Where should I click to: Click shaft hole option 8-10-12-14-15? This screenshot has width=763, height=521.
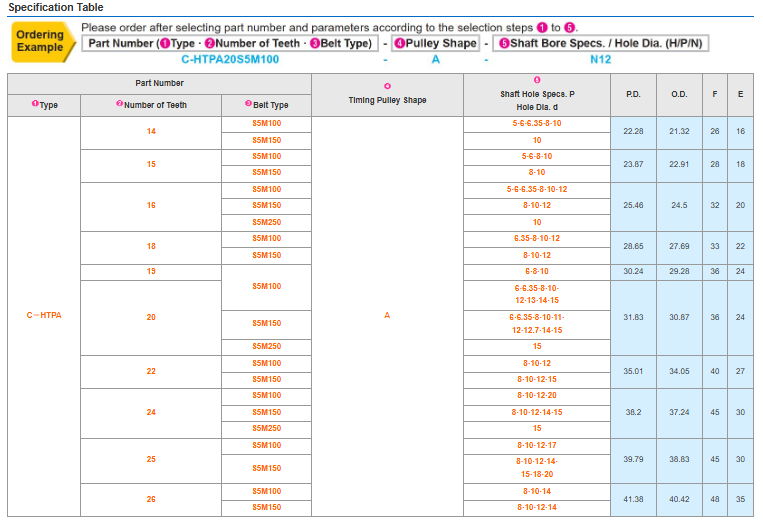coord(537,413)
